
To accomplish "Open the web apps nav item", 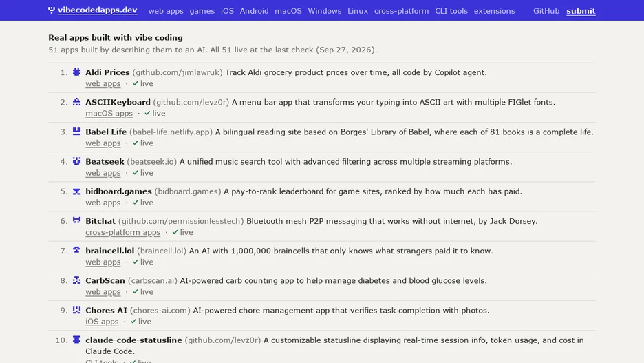I will (x=166, y=11).
